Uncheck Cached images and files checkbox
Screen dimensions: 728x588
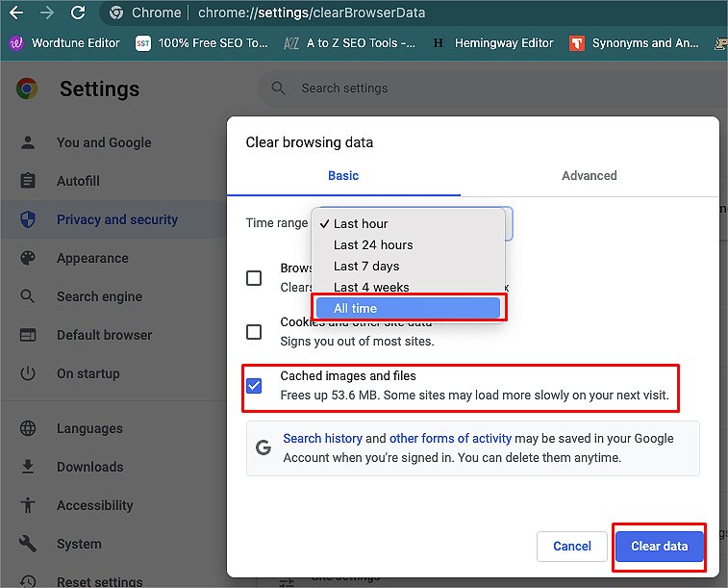pos(254,386)
